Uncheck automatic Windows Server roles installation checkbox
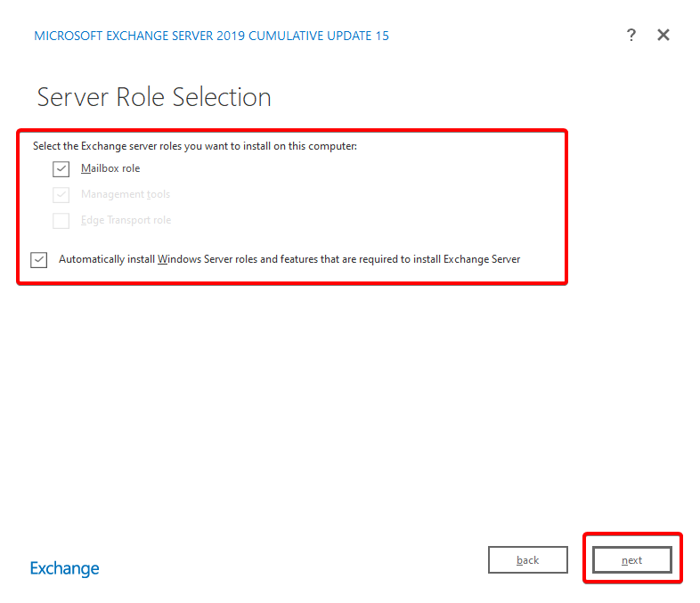700x603 pixels. click(x=39, y=260)
